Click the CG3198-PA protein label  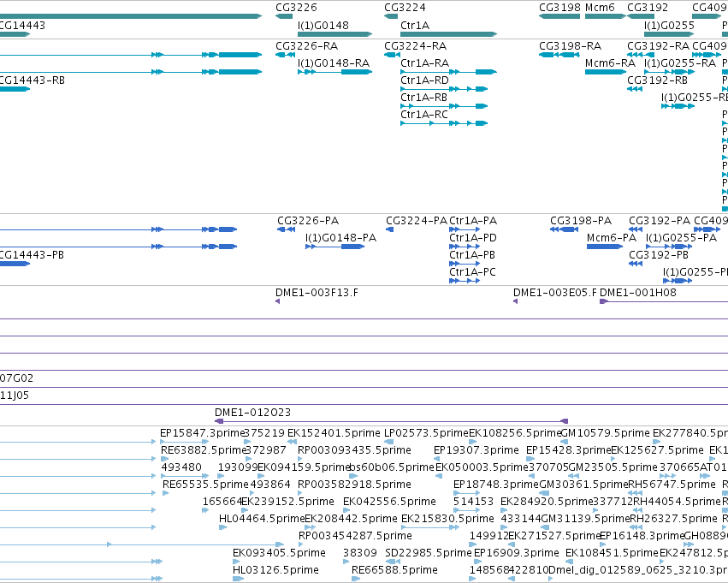click(x=581, y=221)
